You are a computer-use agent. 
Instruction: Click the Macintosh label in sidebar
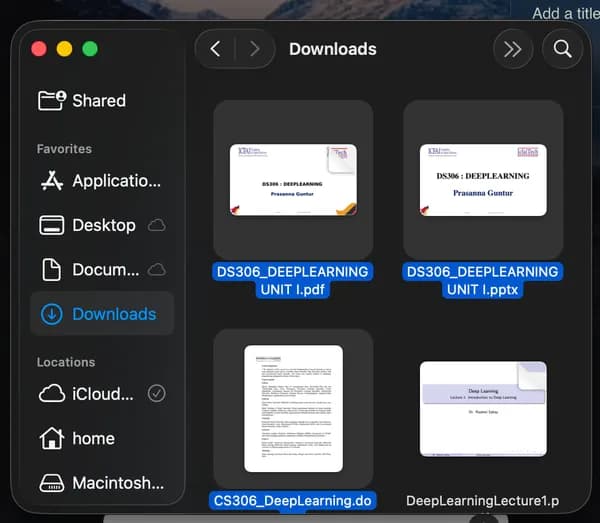pos(118,483)
